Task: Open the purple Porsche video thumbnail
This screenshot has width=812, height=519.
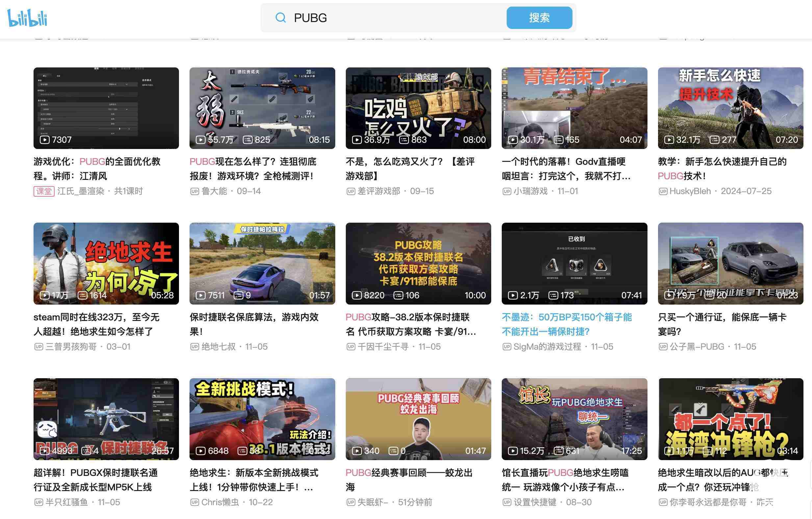Action: pos(262,263)
